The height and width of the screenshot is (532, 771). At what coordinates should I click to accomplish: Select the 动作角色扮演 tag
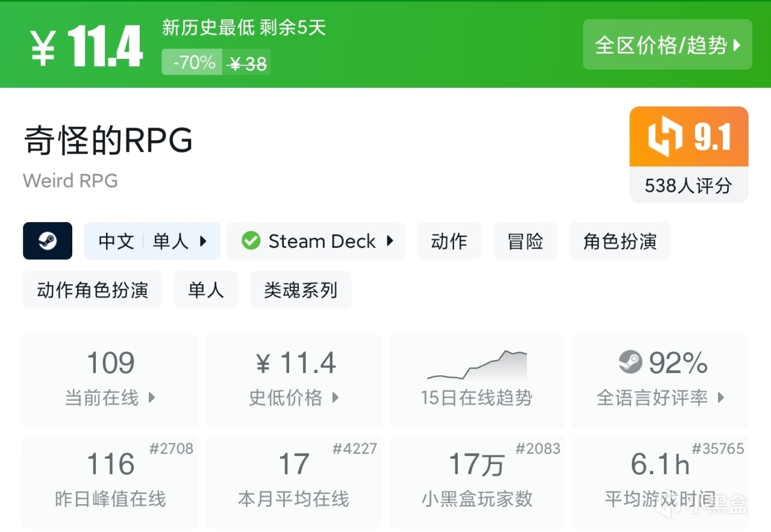click(x=92, y=289)
